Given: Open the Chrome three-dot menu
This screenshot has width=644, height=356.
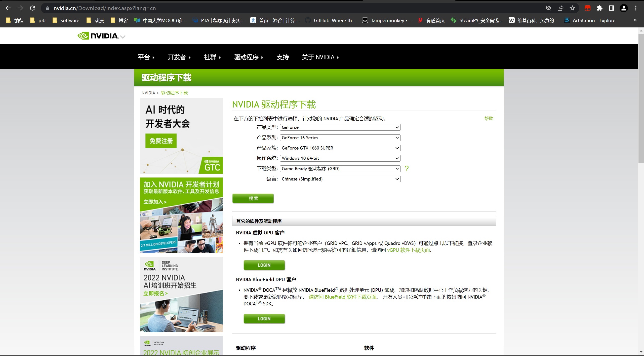Looking at the screenshot, I should point(636,8).
